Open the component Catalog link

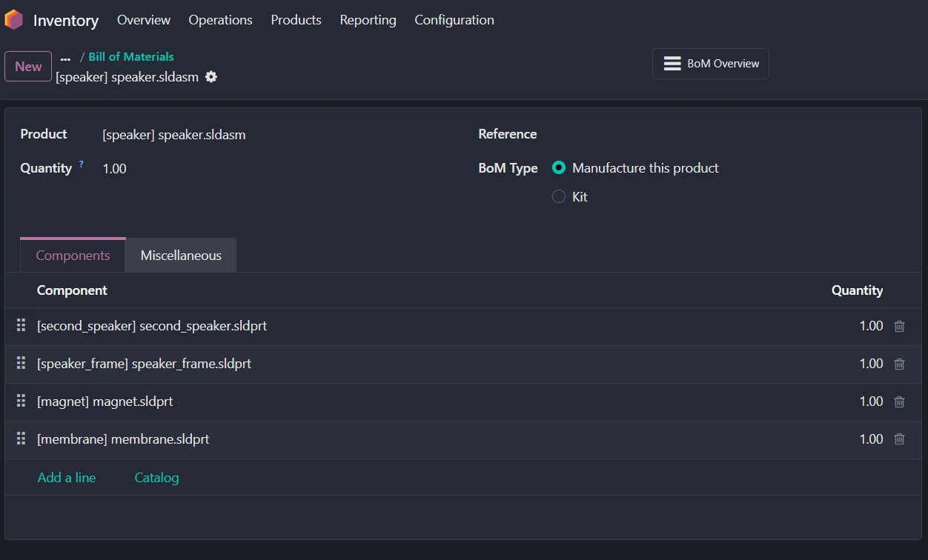pyautogui.click(x=156, y=478)
